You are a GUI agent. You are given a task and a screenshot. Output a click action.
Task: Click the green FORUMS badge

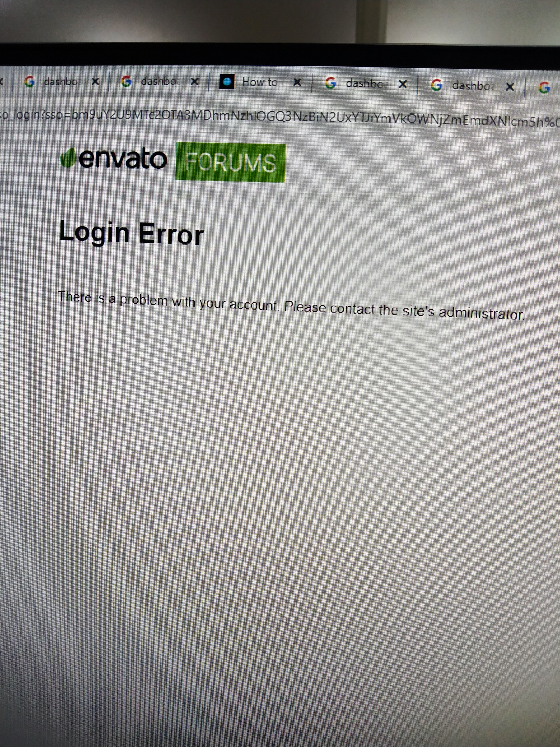click(230, 162)
